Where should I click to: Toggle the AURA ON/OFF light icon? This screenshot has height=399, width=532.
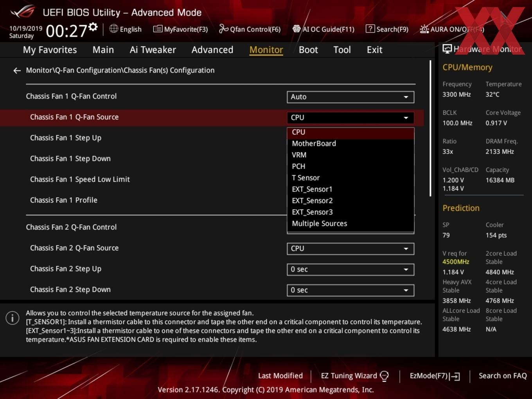point(424,29)
